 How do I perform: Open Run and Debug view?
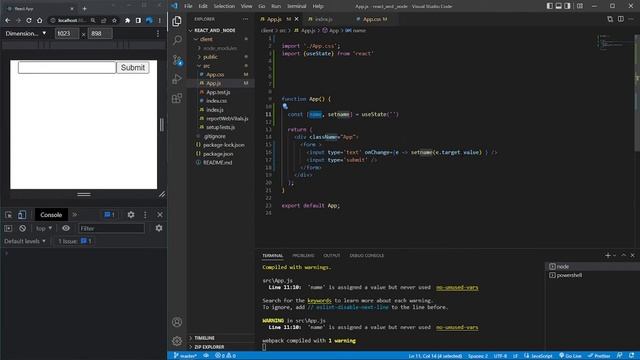(177, 79)
